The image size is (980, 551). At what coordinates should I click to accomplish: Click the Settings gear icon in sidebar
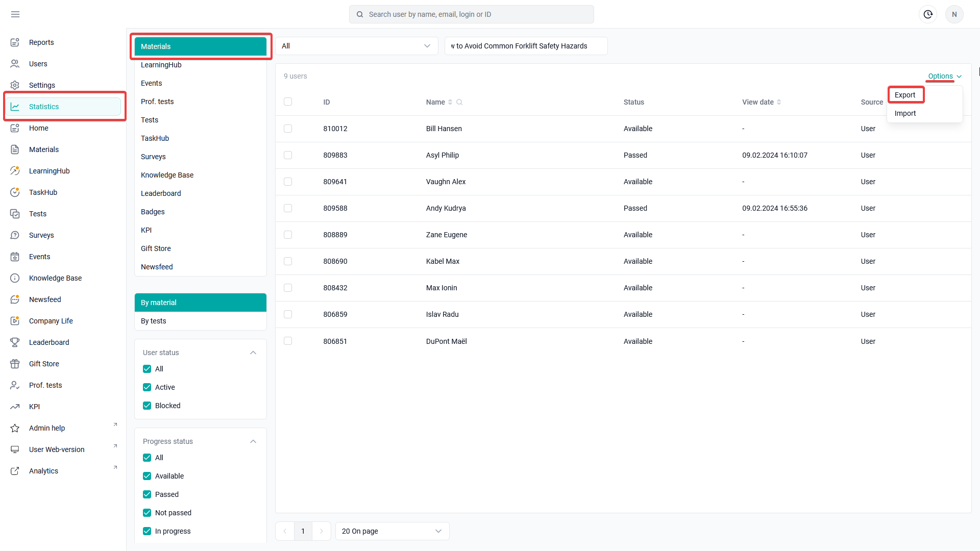[15, 85]
